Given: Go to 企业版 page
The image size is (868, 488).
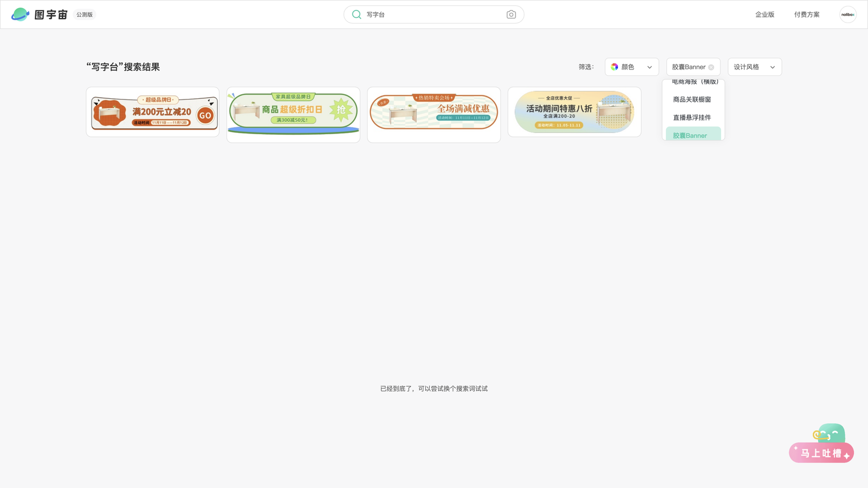Looking at the screenshot, I should click(764, 14).
